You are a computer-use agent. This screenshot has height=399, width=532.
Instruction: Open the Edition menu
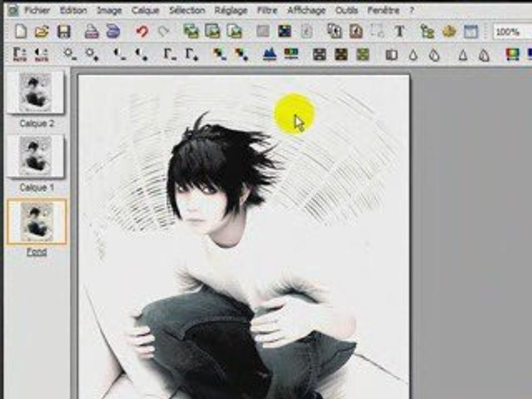tap(73, 11)
